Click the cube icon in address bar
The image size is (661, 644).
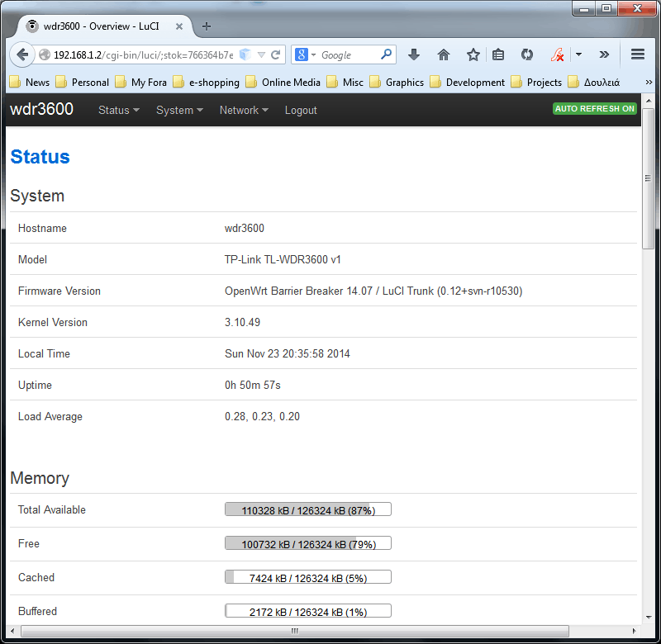[245, 54]
